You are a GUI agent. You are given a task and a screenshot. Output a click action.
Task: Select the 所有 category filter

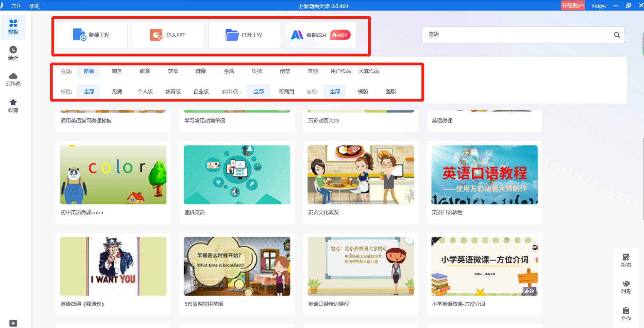[x=89, y=71]
